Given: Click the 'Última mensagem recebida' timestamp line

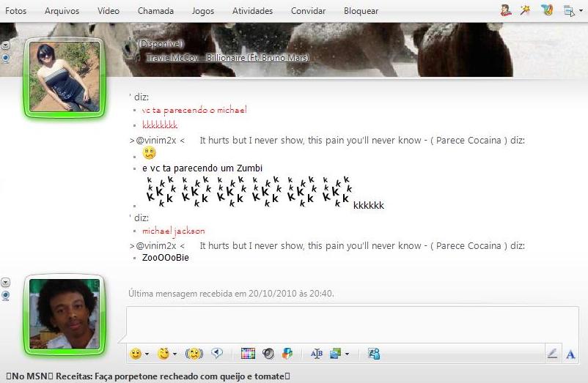Looking at the screenshot, I should pyautogui.click(x=231, y=294).
